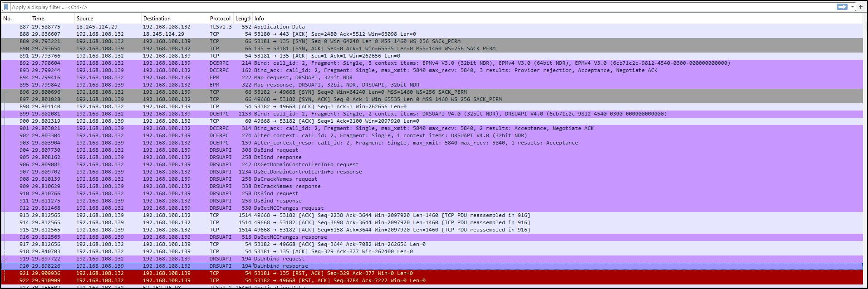Image resolution: width=868 pixels, height=289 pixels.
Task: Select packet 887 TLSv1.3 Application Data
Action: (x=279, y=27)
